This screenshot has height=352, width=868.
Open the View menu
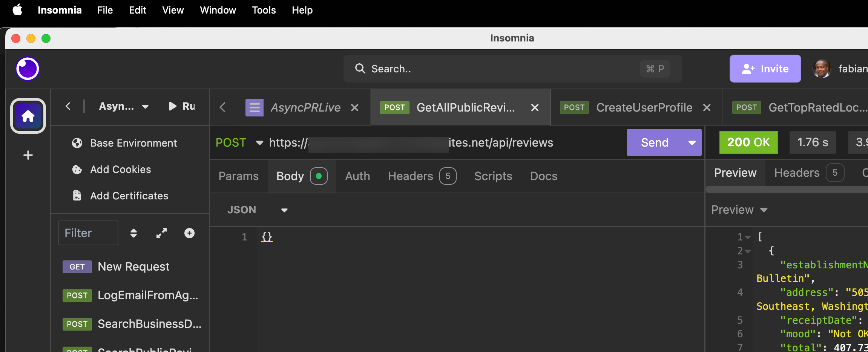pos(173,10)
